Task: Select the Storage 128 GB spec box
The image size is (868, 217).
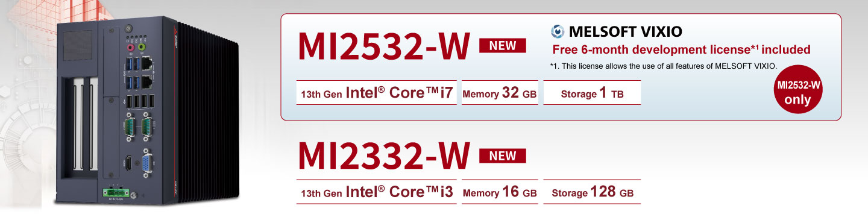Action: 592,192
